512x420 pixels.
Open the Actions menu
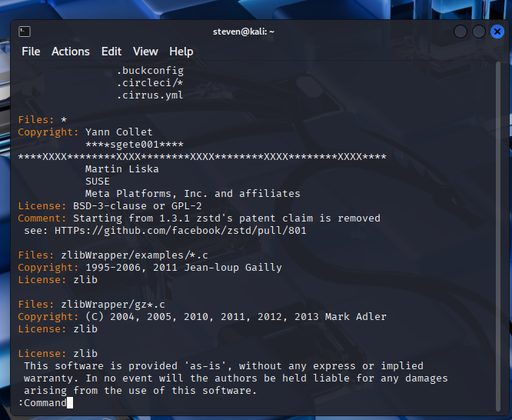pyautogui.click(x=71, y=52)
